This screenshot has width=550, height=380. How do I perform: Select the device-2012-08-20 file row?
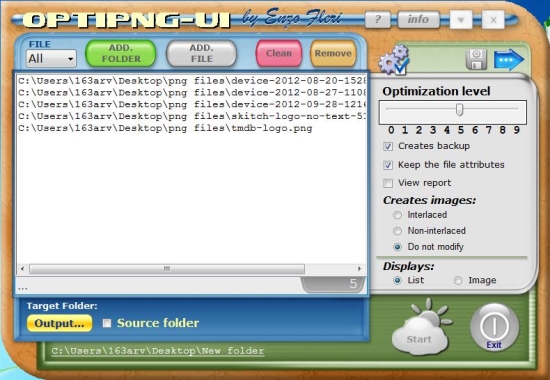(x=192, y=81)
